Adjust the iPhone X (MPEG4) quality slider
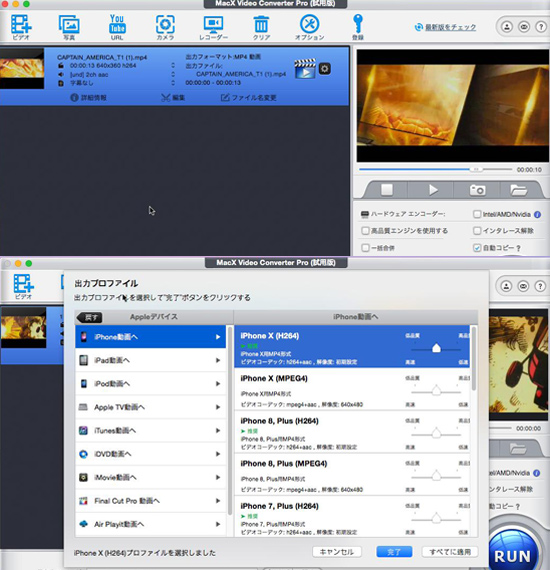 tap(436, 391)
